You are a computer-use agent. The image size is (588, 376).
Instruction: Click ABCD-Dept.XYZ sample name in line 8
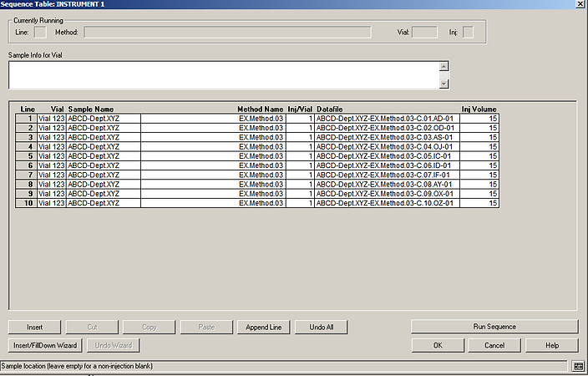[x=104, y=185]
